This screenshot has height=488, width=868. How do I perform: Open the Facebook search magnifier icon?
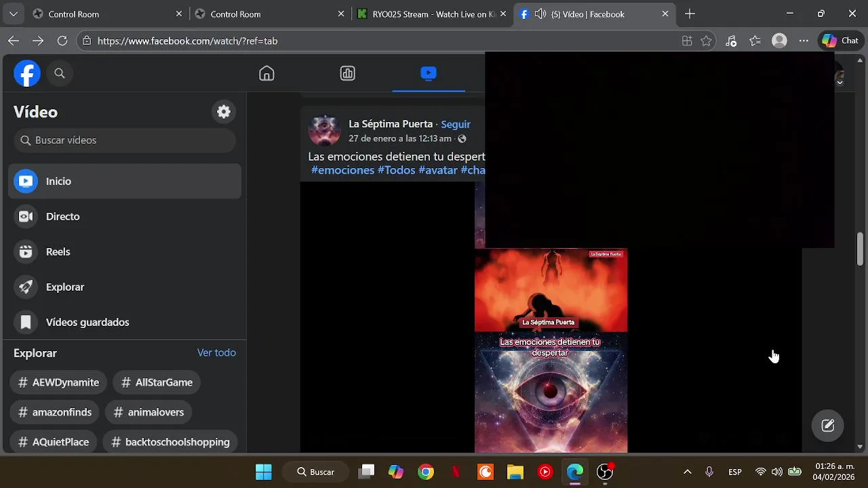click(60, 73)
